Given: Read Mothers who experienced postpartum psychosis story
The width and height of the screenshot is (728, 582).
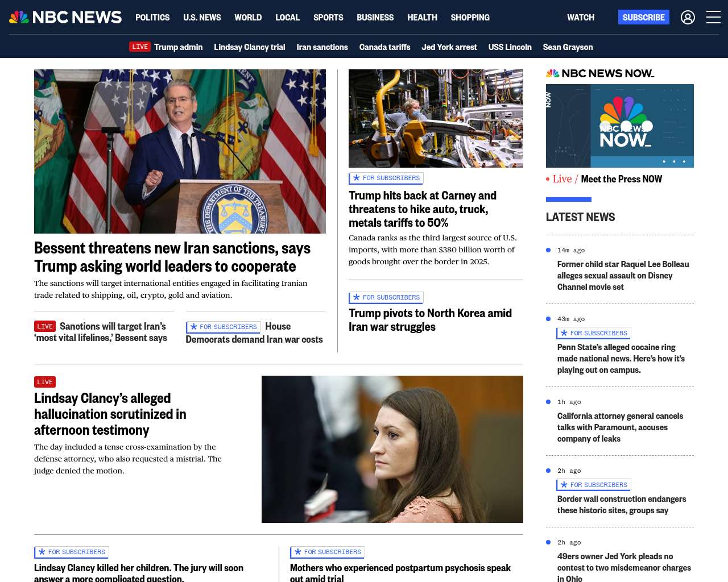Looking at the screenshot, I should (400, 572).
